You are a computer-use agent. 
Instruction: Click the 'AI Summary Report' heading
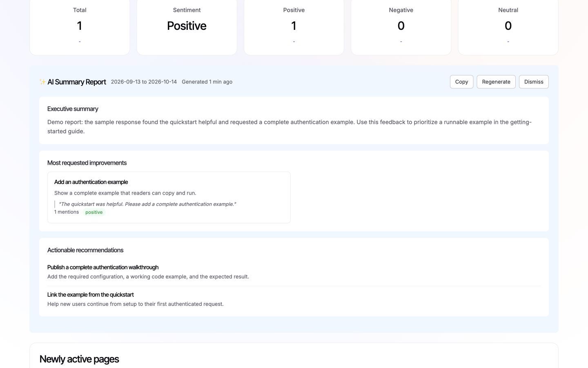tap(77, 82)
